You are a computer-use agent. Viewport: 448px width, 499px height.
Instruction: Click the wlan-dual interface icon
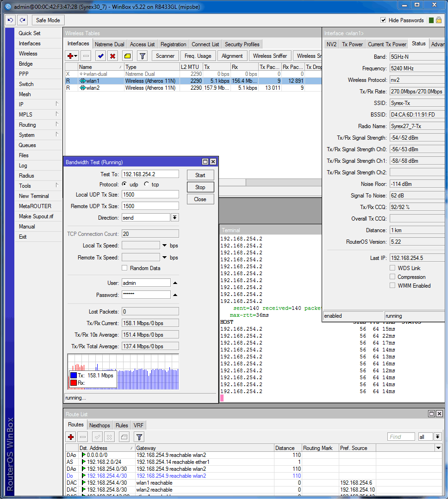[x=82, y=74]
